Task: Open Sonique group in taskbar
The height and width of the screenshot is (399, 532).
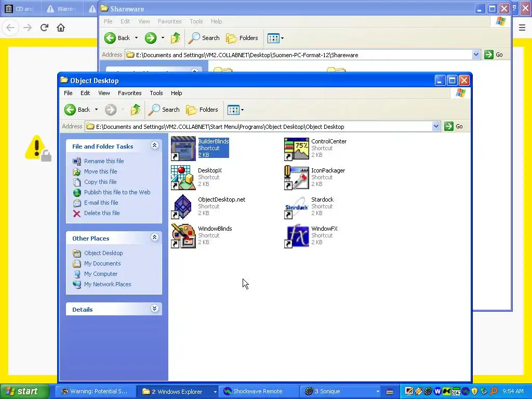Action: coord(341,392)
